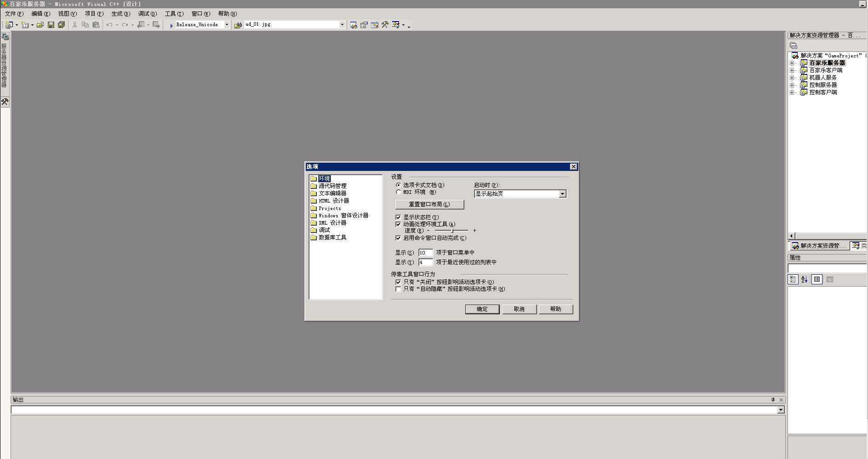Viewport: 868px width, 459px height.
Task: Open the 文件 menu
Action: point(14,14)
